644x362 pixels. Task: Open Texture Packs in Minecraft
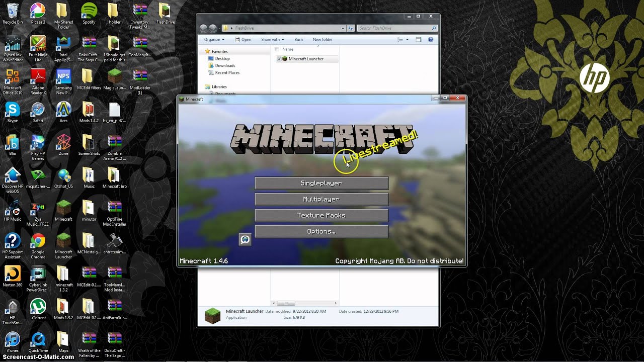(321, 216)
